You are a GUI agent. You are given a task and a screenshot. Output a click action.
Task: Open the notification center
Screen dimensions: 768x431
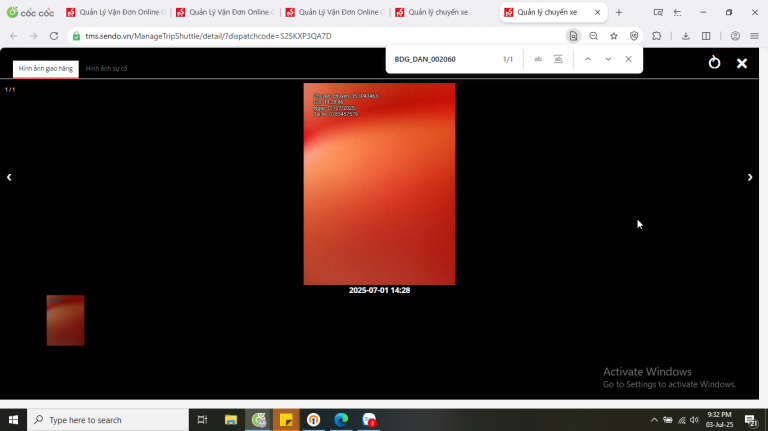point(750,420)
